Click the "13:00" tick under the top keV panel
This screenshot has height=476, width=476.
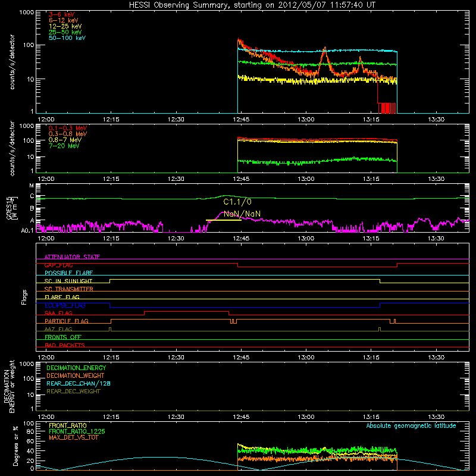click(x=306, y=120)
